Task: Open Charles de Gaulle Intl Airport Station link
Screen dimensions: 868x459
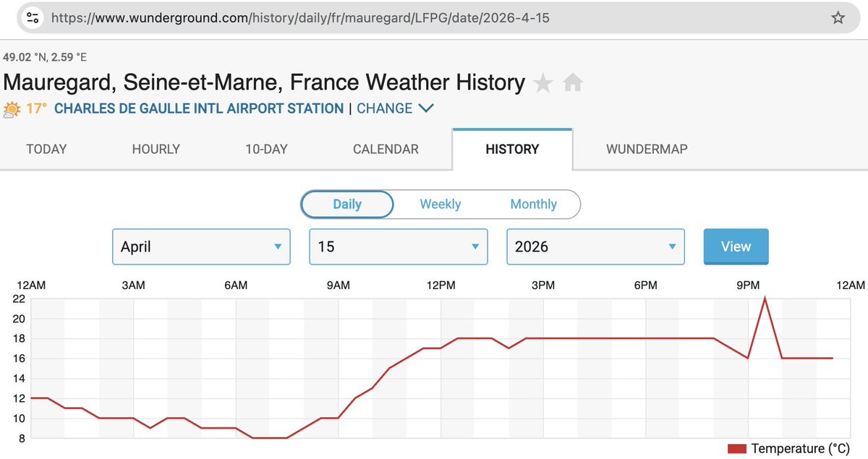Action: tap(199, 108)
